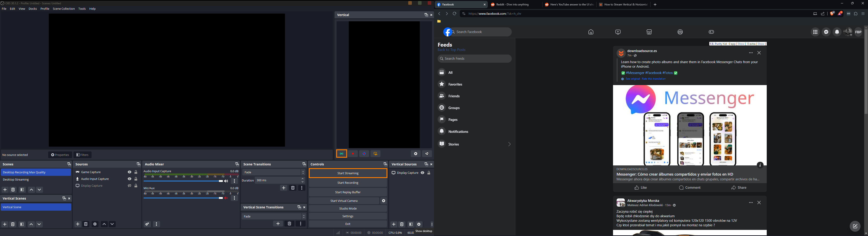
Task: Open source properties gear in Sources panel
Action: (x=95, y=224)
